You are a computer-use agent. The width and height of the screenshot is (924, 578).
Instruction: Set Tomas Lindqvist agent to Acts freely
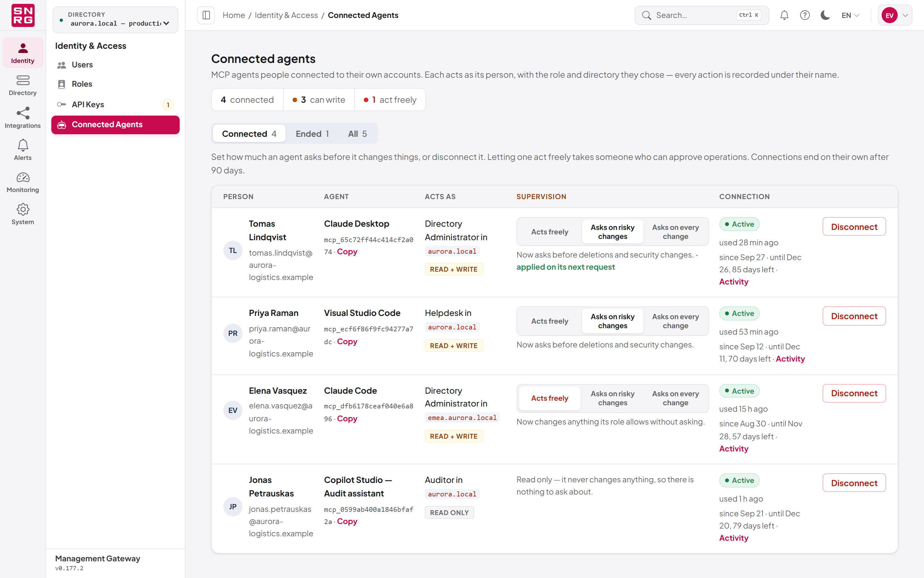pyautogui.click(x=550, y=232)
